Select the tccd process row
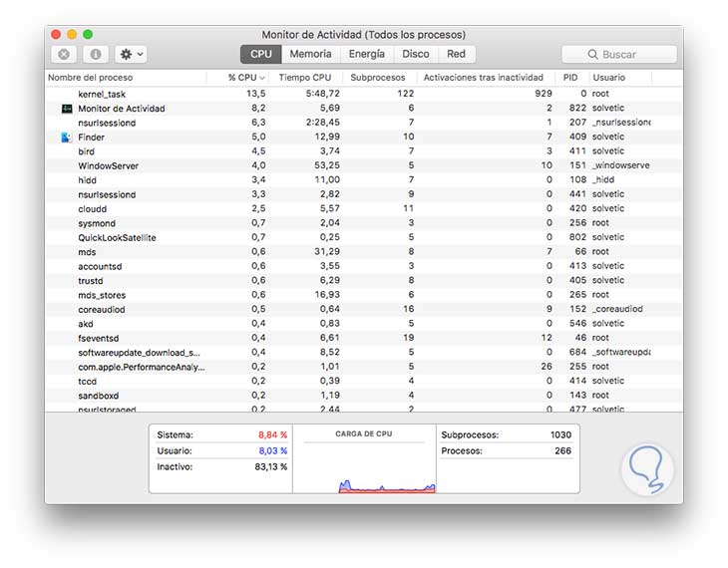728x568 pixels. point(364,382)
